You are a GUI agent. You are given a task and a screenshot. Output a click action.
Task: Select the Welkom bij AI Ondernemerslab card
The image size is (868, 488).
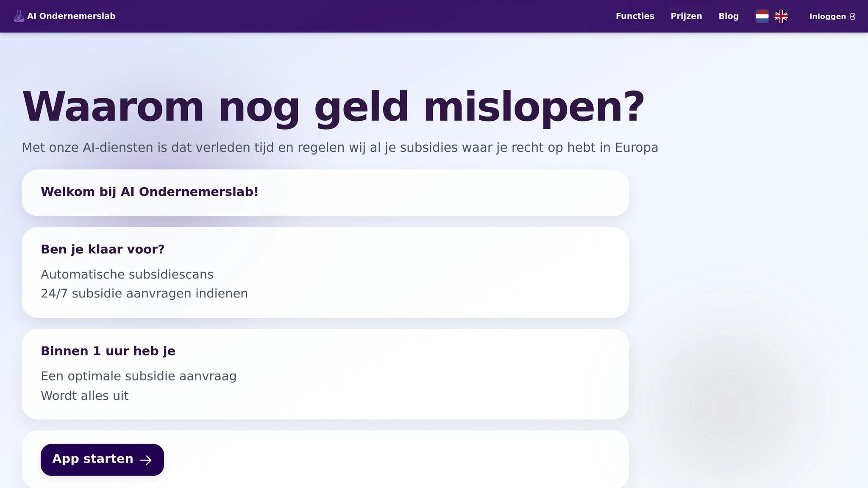[325, 192]
